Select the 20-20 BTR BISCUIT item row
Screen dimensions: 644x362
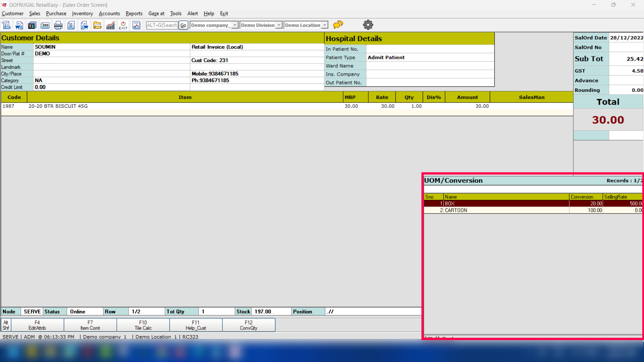point(184,106)
